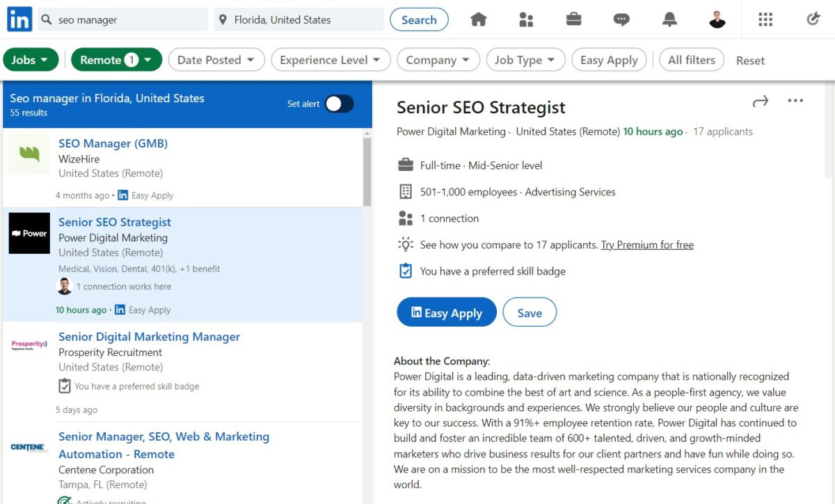The image size is (835, 504).
Task: Click the Jobs briefcase icon
Action: (x=573, y=19)
